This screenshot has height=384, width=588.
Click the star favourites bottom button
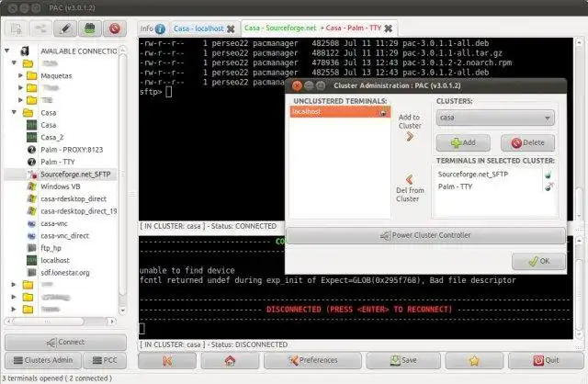[x=474, y=361]
